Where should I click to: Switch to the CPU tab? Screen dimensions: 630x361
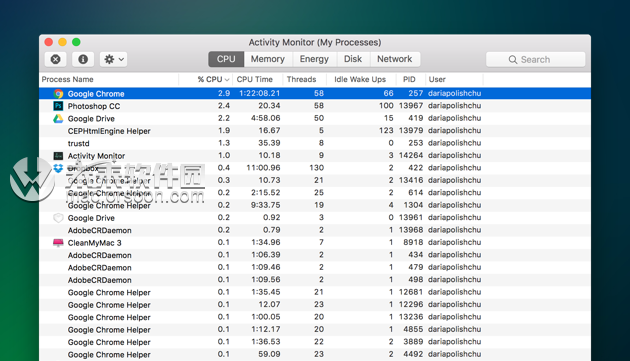[x=226, y=59]
